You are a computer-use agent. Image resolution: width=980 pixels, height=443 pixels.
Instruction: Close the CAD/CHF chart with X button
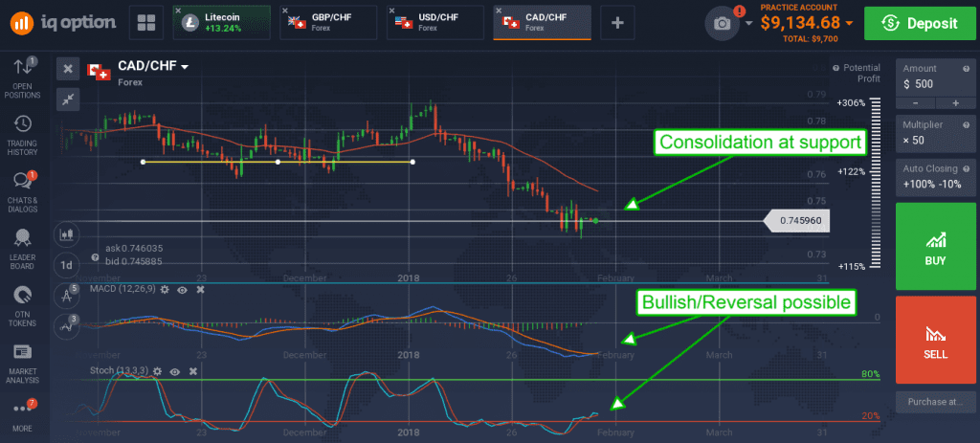pos(68,69)
